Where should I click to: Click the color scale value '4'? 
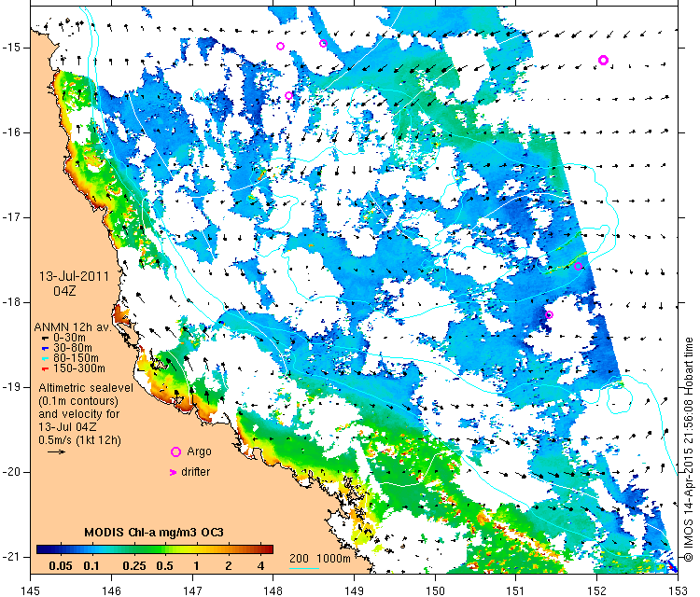pyautogui.click(x=261, y=566)
